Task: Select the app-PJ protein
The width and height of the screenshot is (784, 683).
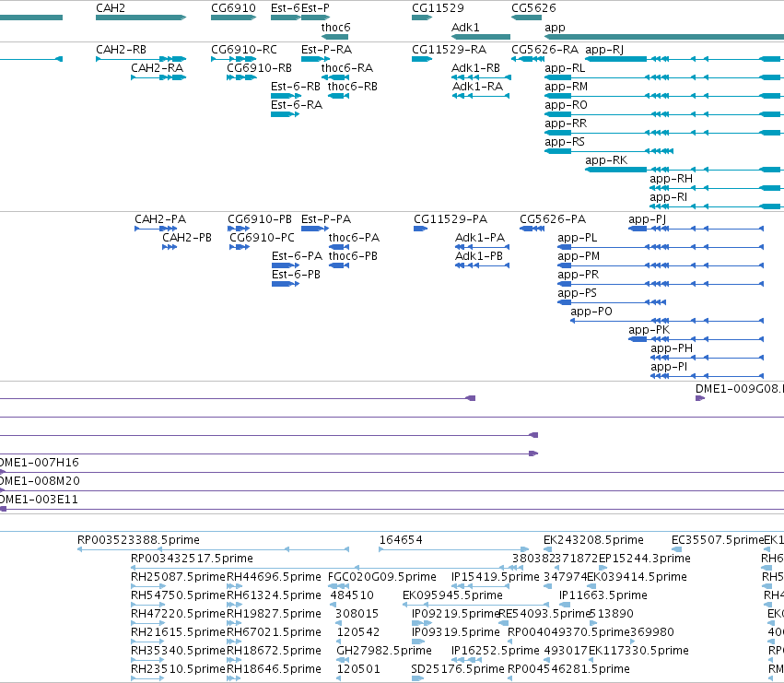Action: 696,229
